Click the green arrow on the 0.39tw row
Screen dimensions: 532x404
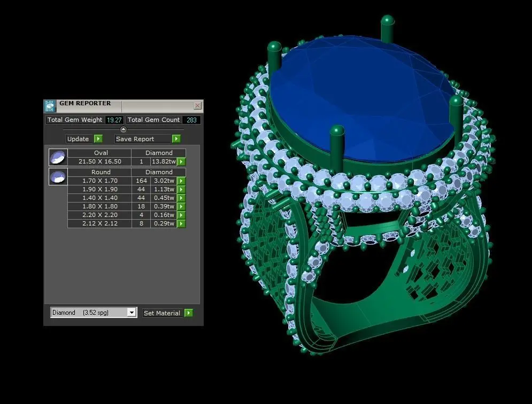181,206
